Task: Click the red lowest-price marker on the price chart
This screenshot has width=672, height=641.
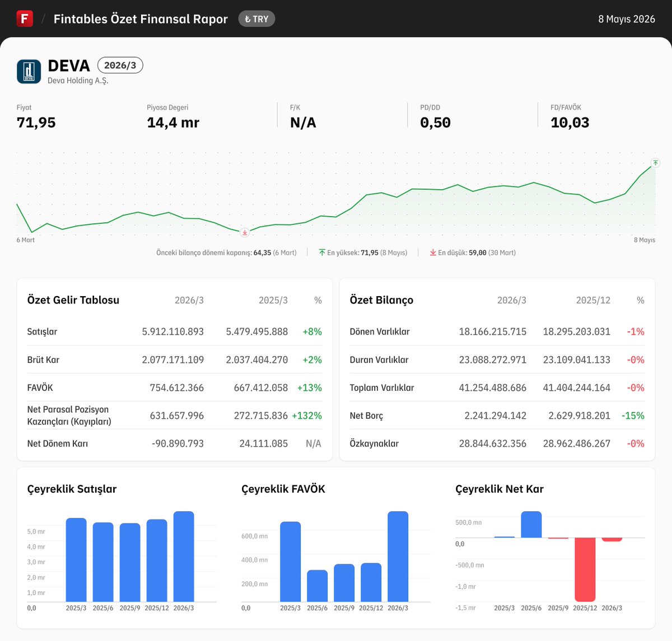Action: click(x=245, y=232)
